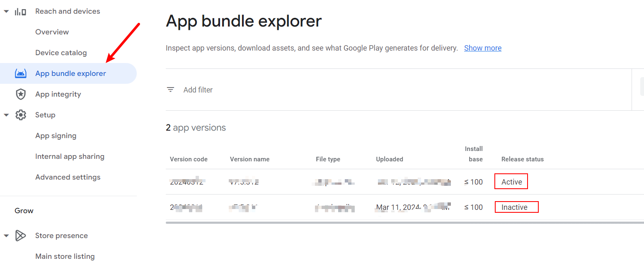Viewport: 644px width, 270px height.
Task: Click the Add filter field
Action: click(198, 90)
